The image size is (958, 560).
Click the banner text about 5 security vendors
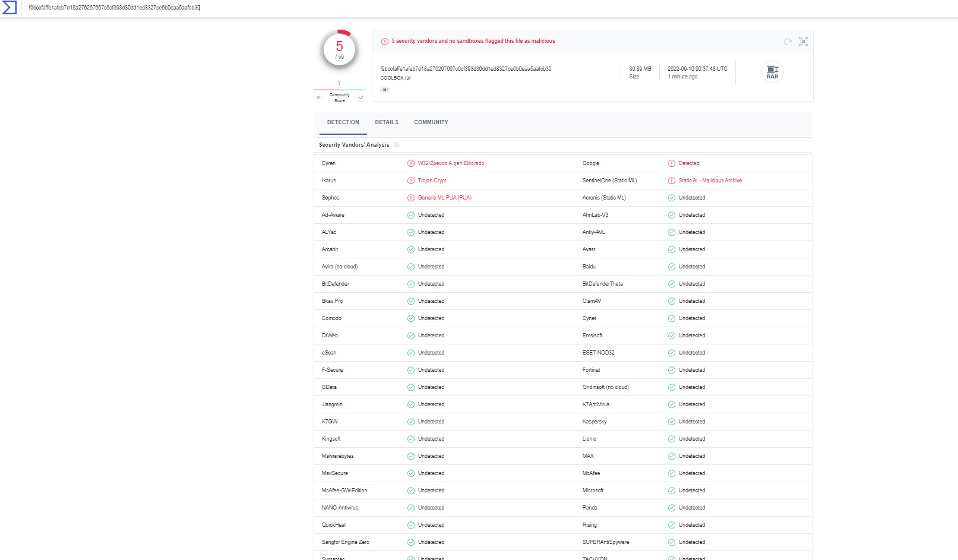[x=473, y=41]
